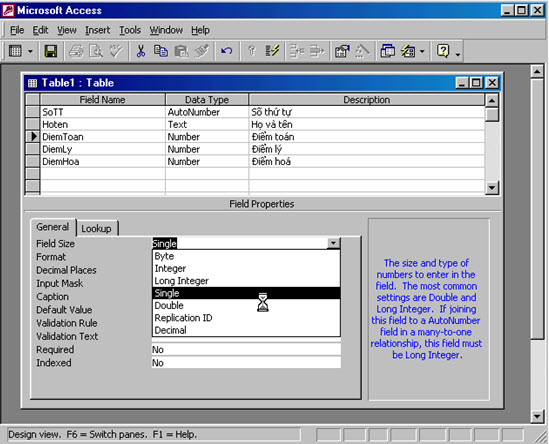Click the Save floppy disk icon

click(51, 51)
